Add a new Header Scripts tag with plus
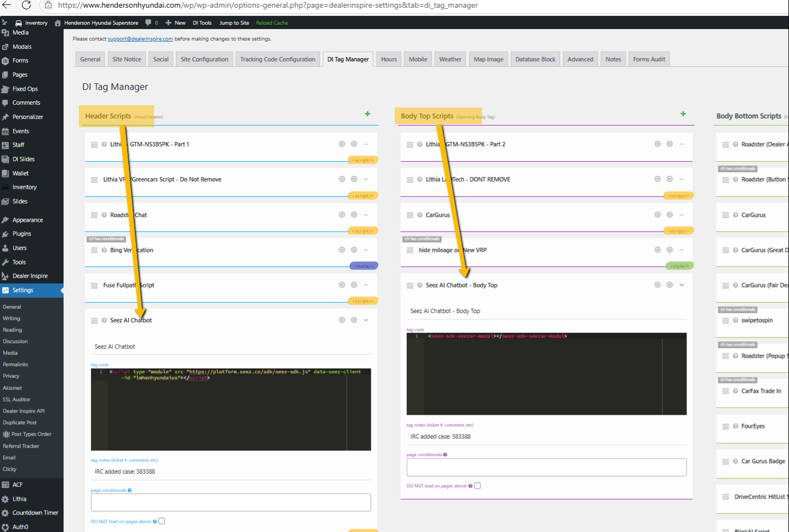This screenshot has width=789, height=532. click(x=367, y=114)
